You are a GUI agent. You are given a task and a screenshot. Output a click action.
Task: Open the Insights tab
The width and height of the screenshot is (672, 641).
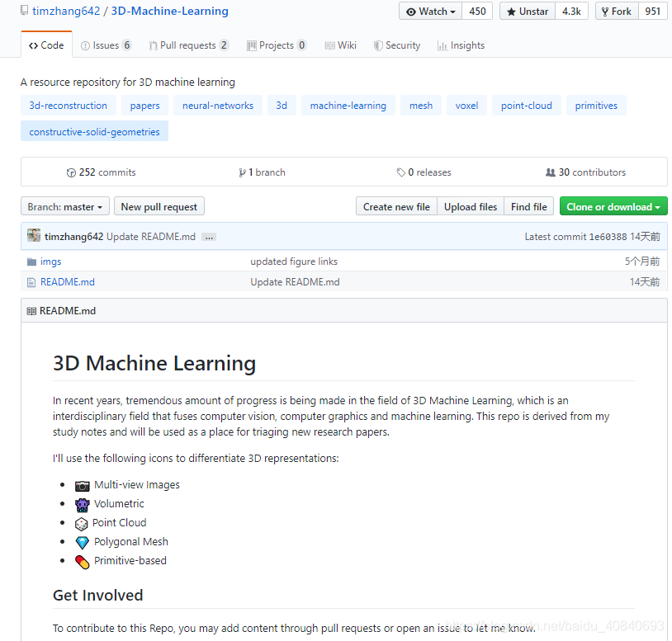click(461, 45)
